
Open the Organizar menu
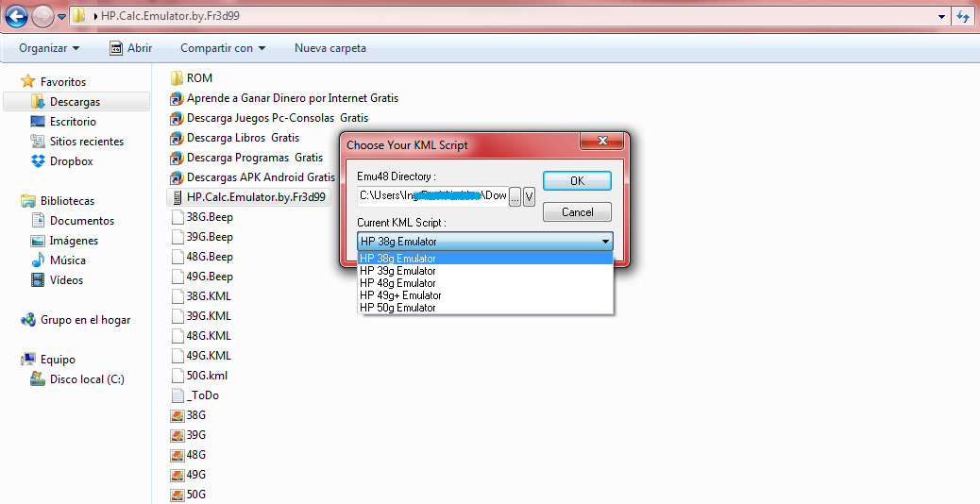click(x=49, y=48)
